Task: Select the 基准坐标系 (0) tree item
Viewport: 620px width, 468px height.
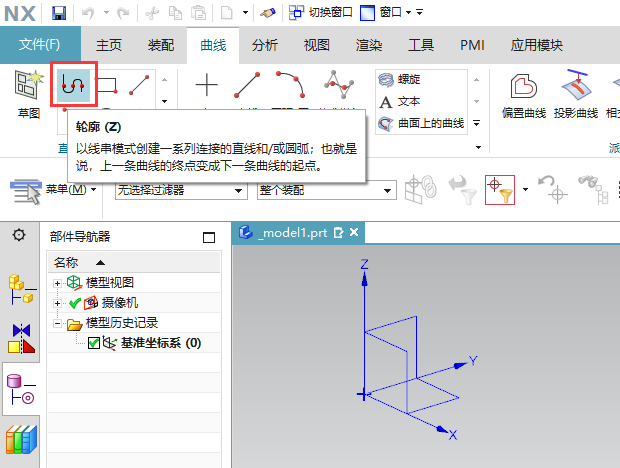Action: (161, 343)
